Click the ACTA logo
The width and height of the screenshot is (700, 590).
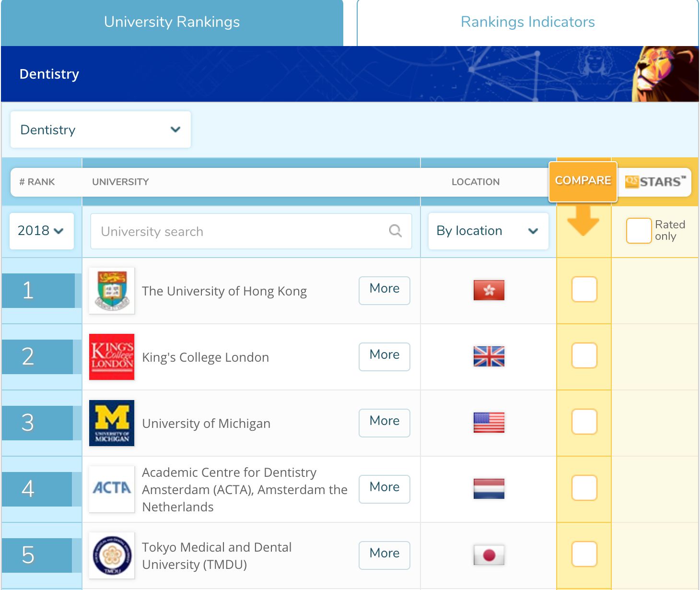[112, 489]
